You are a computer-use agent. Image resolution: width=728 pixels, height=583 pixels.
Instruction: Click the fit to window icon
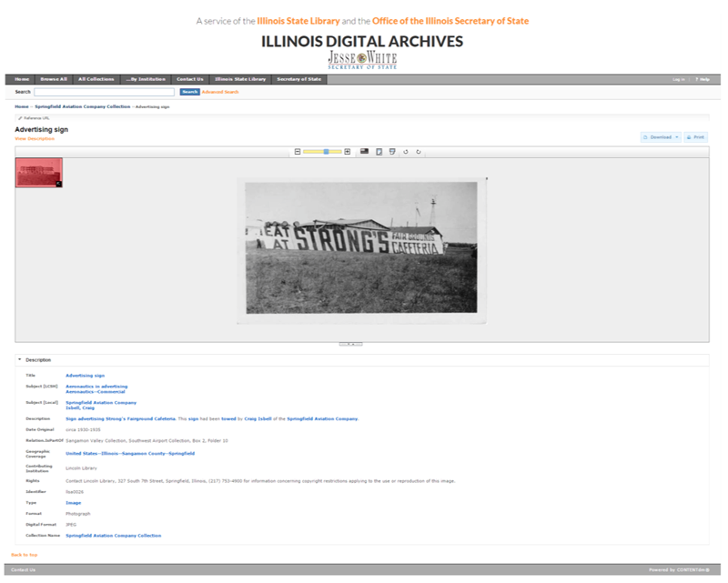[379, 152]
